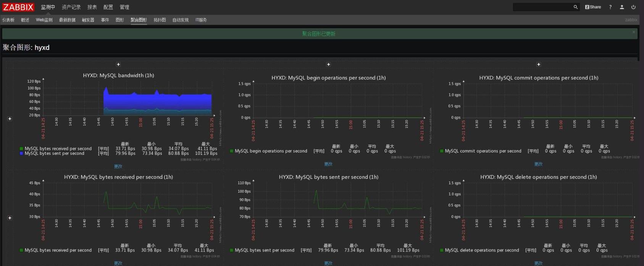
Task: Click the Zabbix logo
Action: [x=18, y=7]
